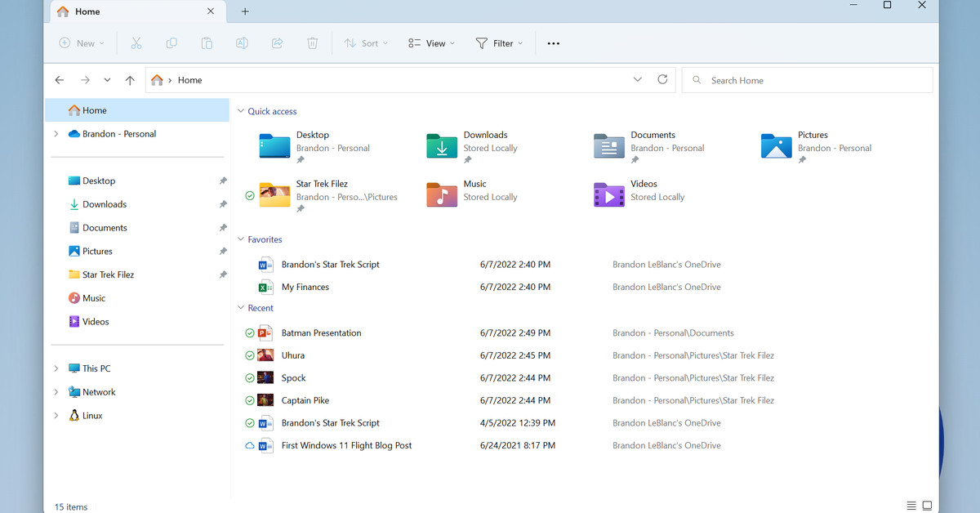Select Linux in the navigation pane
980x513 pixels.
tap(92, 416)
